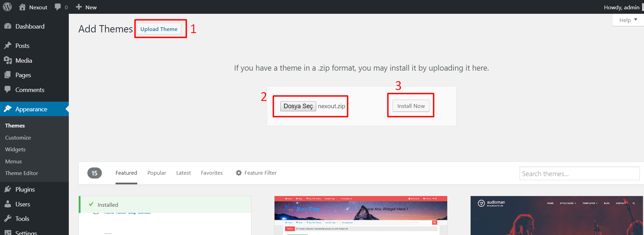
Task: Expand the Help dropdown
Action: pyautogui.click(x=628, y=20)
